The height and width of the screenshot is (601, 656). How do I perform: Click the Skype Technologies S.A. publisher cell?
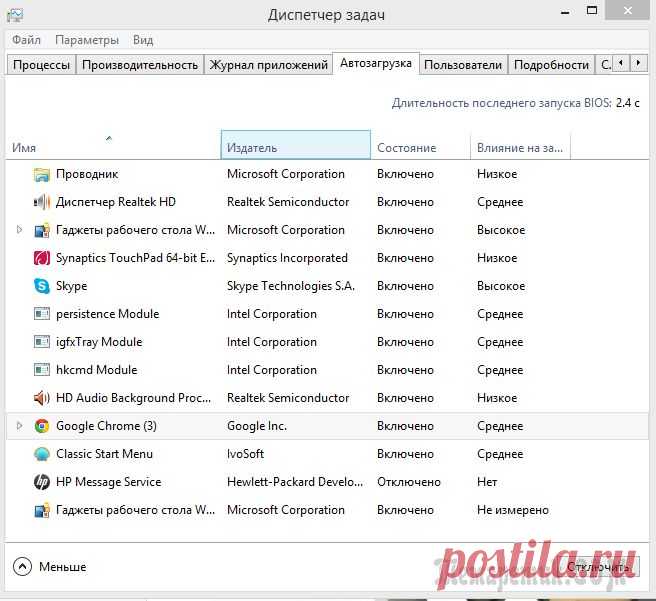click(x=291, y=286)
